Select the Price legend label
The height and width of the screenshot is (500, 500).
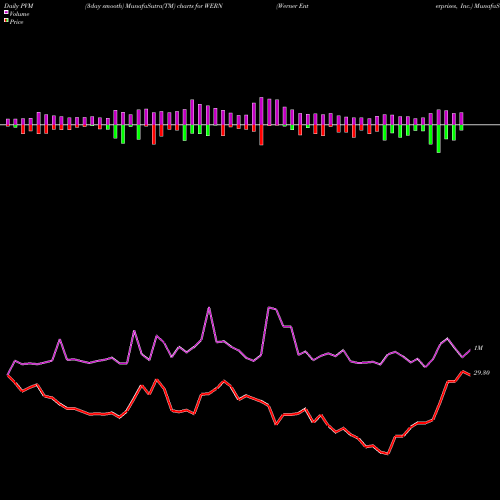[x=16, y=22]
